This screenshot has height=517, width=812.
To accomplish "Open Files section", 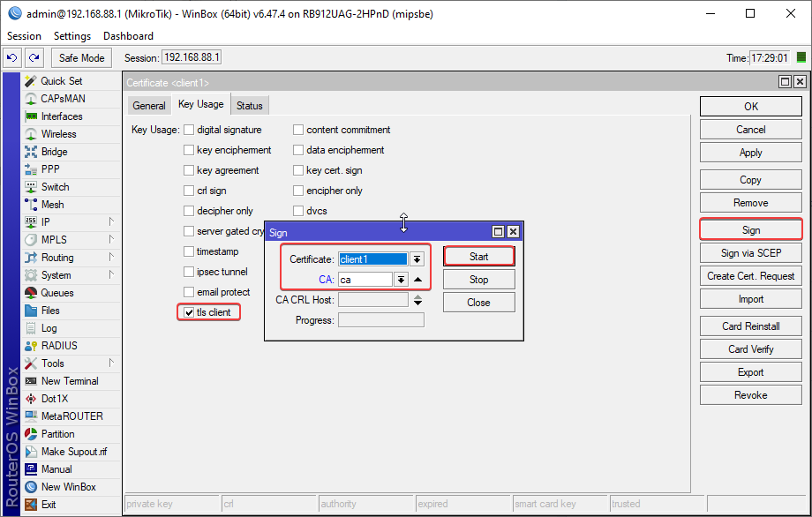I will (x=50, y=311).
